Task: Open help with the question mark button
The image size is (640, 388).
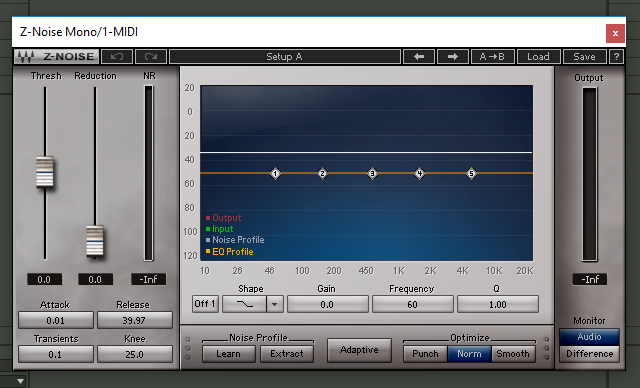Action: (616, 57)
